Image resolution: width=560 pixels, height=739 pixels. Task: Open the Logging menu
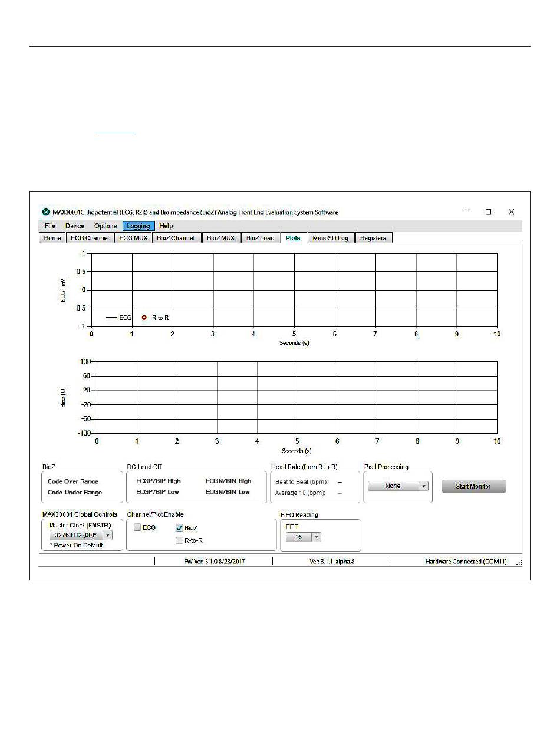pyautogui.click(x=139, y=226)
